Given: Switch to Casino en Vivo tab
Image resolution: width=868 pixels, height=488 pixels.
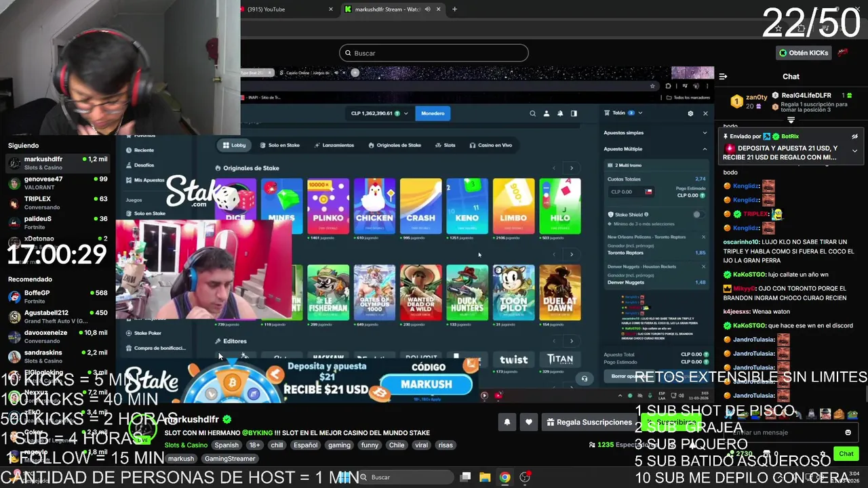Looking at the screenshot, I should point(491,145).
